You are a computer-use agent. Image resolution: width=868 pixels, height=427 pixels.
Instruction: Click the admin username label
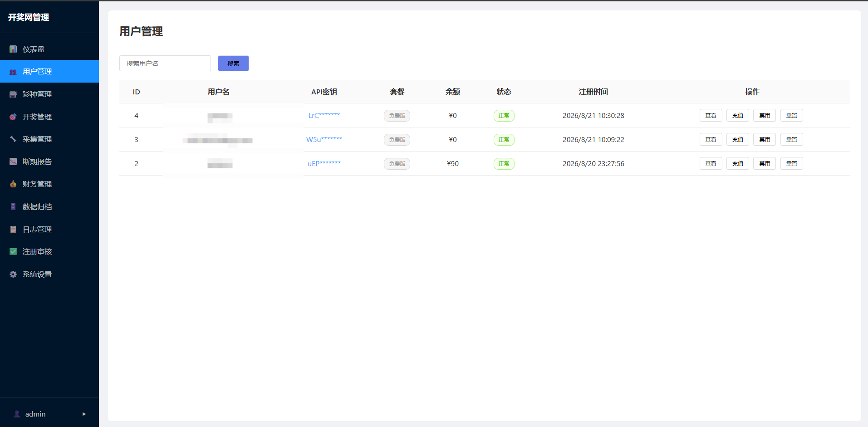35,414
